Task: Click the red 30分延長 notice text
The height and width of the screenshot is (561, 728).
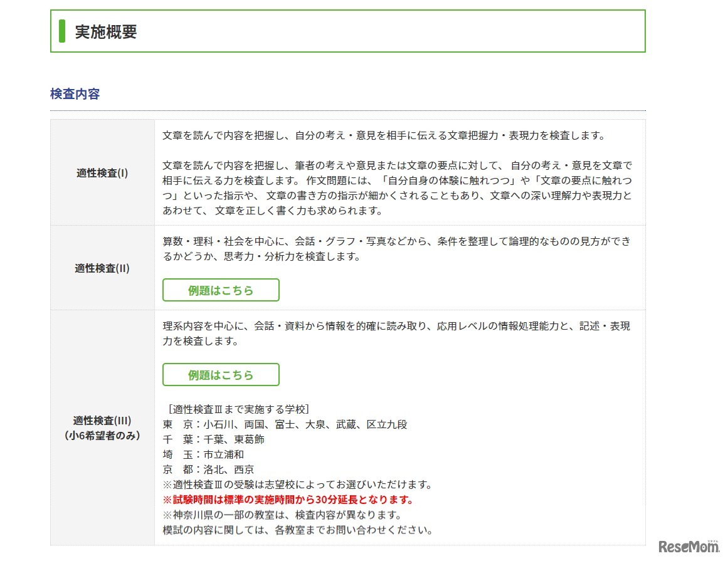Action: click(x=288, y=500)
